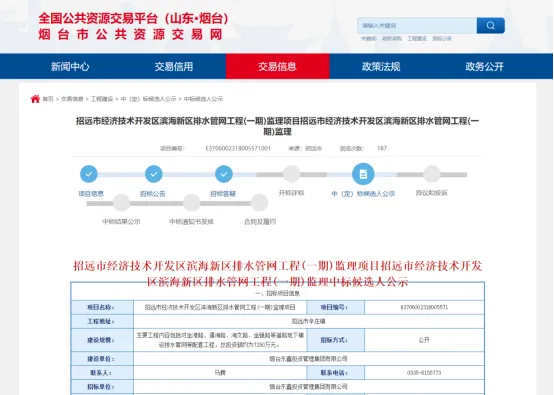Click the 招远市辛庄镇 address cell
Screen dimensions: 554x395
pos(309,322)
